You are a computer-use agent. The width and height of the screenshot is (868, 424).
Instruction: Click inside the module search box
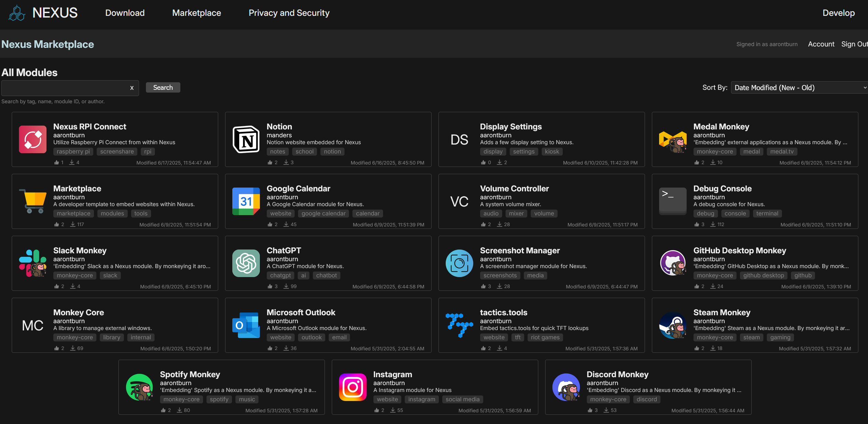click(62, 88)
